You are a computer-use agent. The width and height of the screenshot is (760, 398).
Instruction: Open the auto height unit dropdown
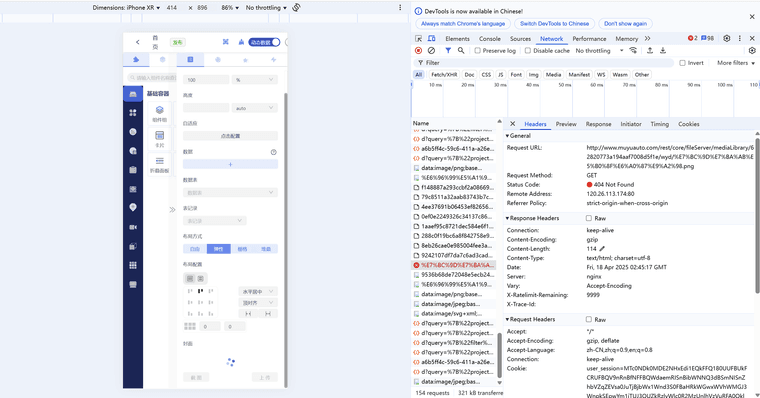255,108
